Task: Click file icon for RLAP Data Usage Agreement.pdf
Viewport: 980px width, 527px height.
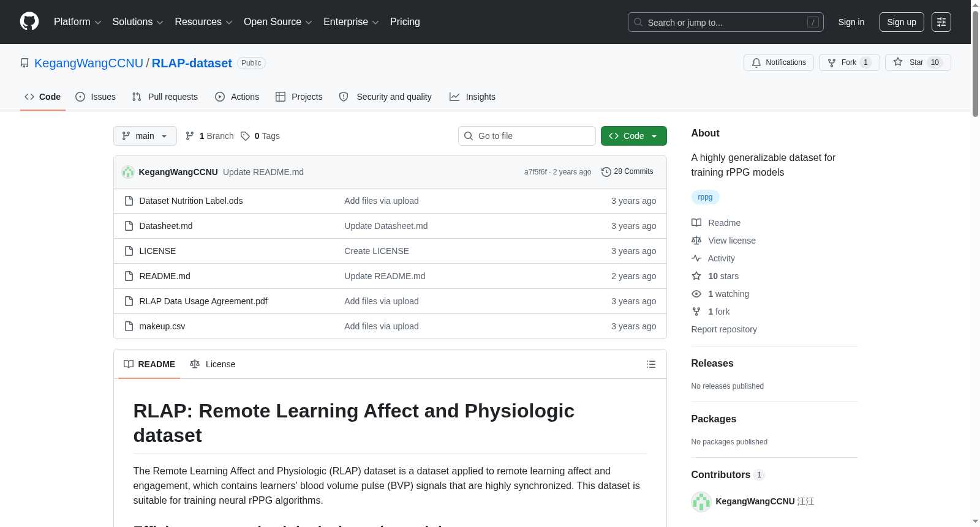Action: coord(129,301)
